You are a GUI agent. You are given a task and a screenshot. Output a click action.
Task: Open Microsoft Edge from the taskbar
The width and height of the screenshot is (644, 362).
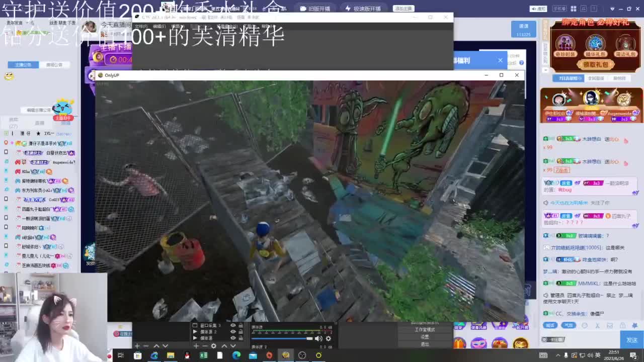(x=236, y=355)
